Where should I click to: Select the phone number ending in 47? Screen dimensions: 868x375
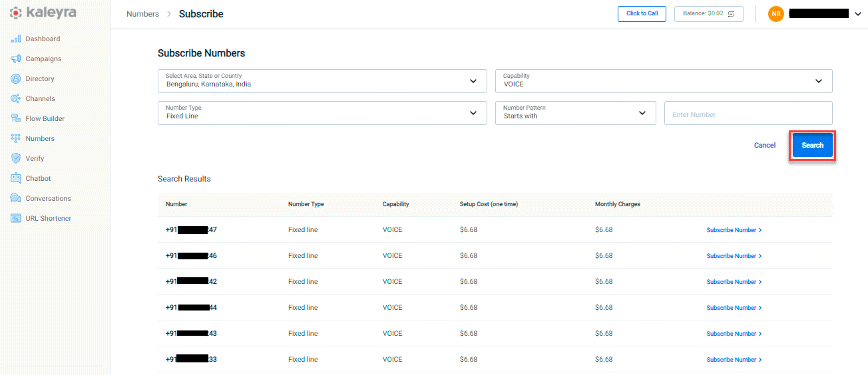191,230
